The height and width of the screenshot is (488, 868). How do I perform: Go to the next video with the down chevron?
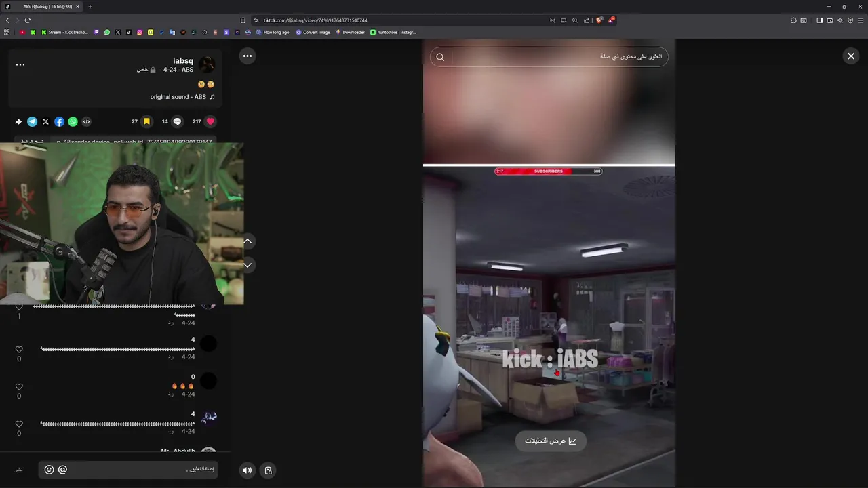(248, 265)
